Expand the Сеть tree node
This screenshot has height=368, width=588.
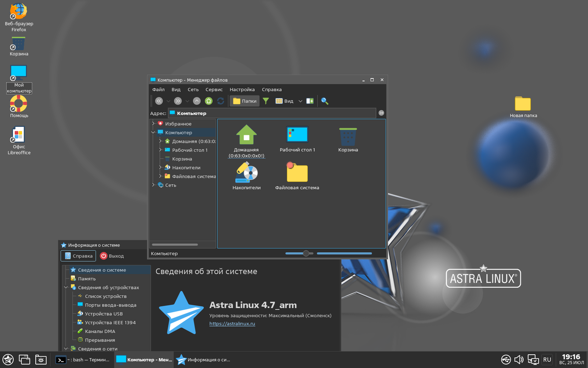click(153, 185)
